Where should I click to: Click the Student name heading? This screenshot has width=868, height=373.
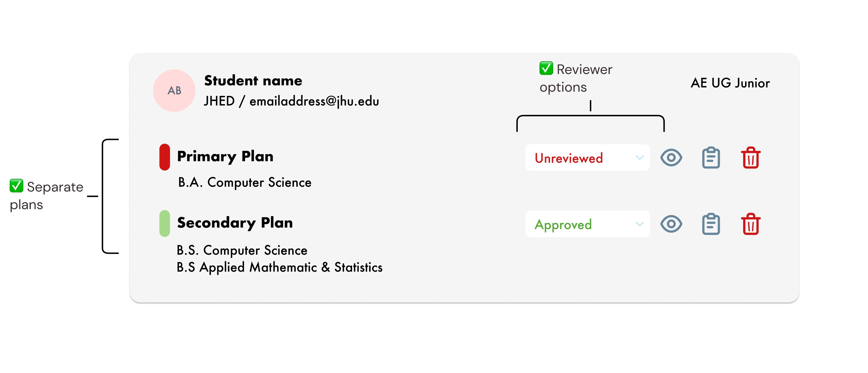[x=253, y=81]
